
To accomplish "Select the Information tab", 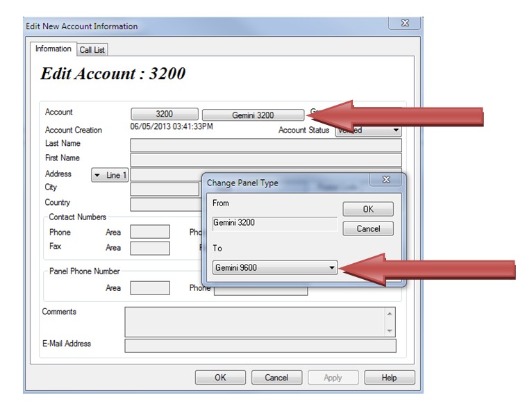I will click(53, 49).
